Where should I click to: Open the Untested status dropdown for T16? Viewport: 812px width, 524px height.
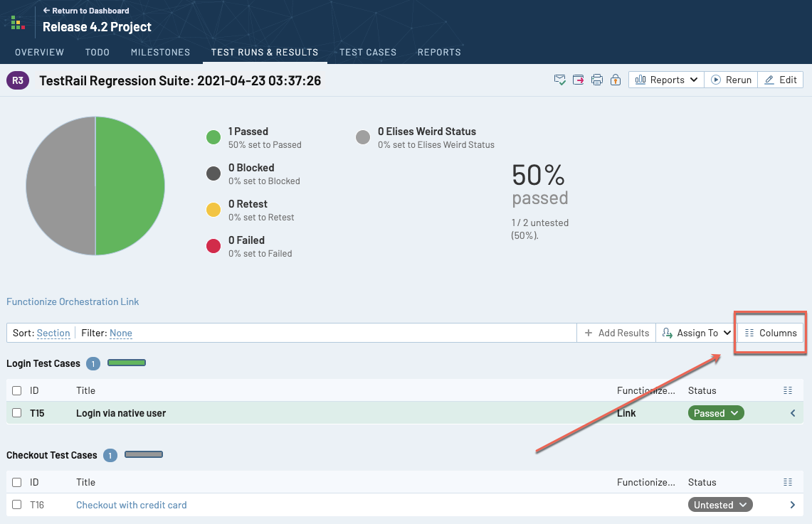click(719, 505)
